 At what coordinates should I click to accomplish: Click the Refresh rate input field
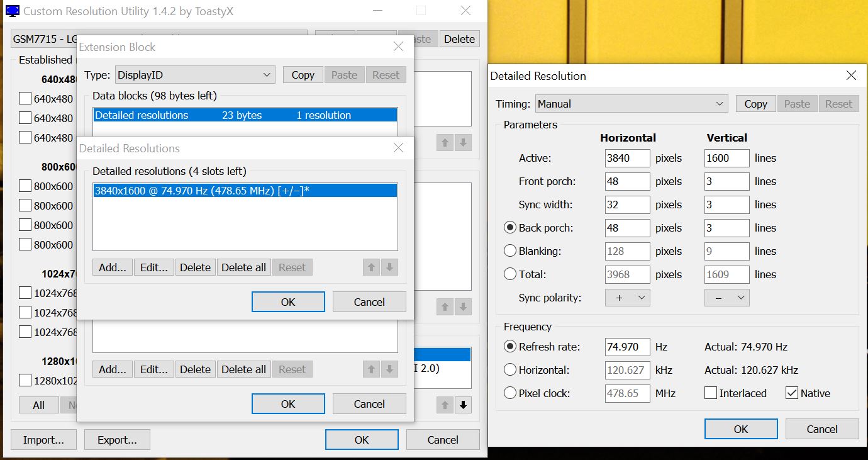click(627, 347)
